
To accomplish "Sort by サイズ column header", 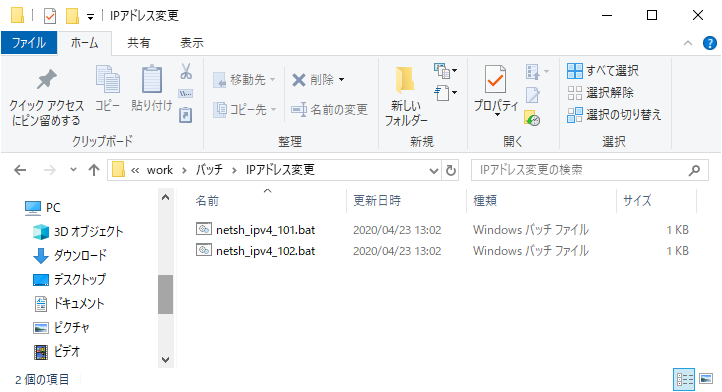I will (637, 201).
